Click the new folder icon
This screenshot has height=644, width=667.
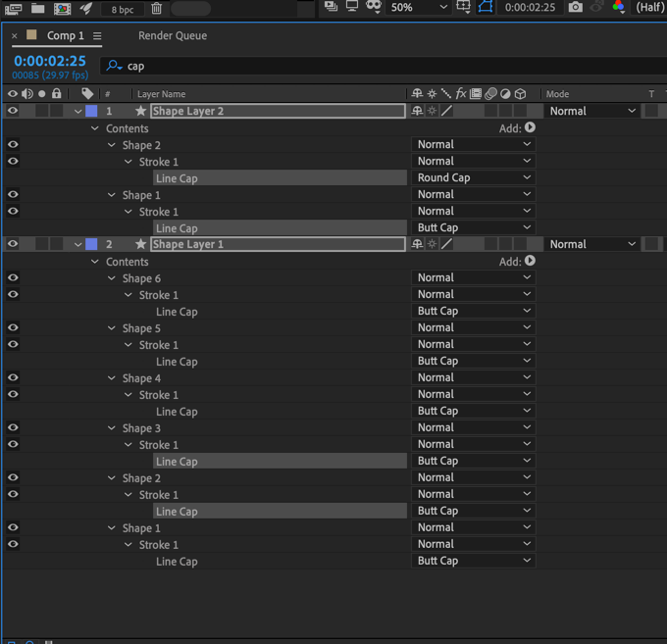(37, 8)
